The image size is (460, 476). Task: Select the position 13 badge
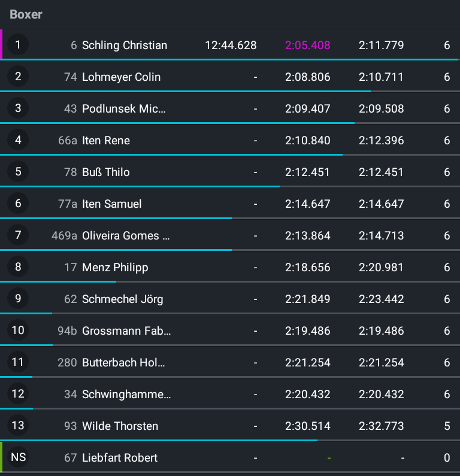click(x=18, y=426)
